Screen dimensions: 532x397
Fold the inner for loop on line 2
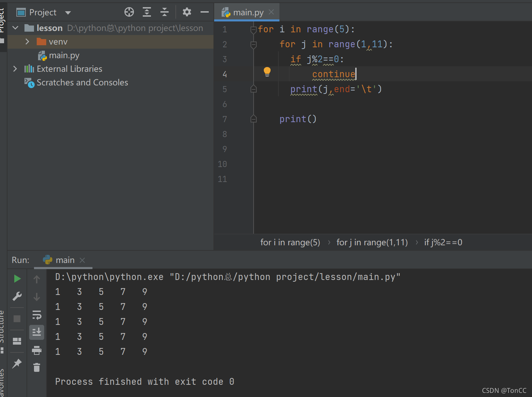253,45
